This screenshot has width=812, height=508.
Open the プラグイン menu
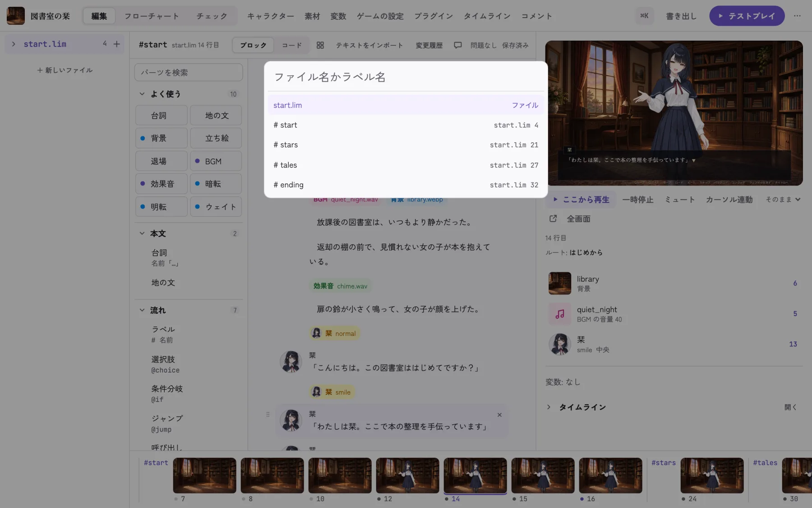point(434,16)
